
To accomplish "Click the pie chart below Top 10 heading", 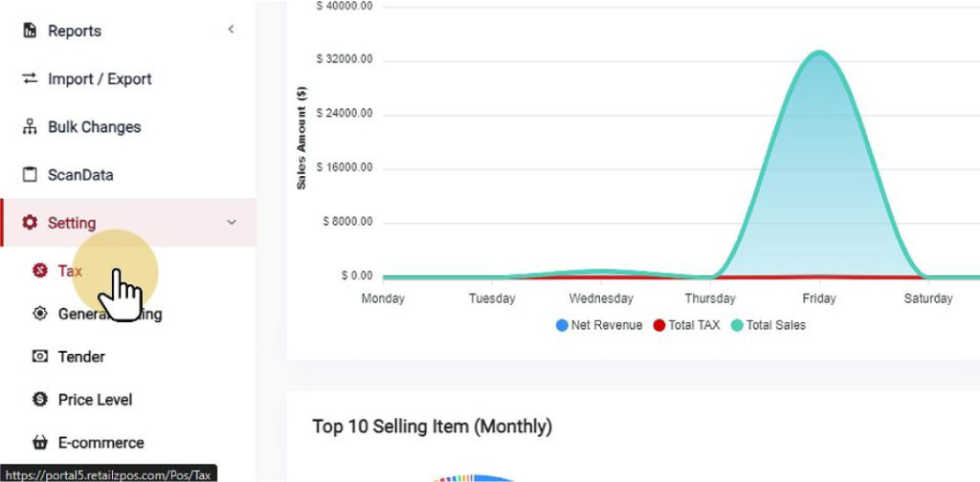I will tap(476, 477).
